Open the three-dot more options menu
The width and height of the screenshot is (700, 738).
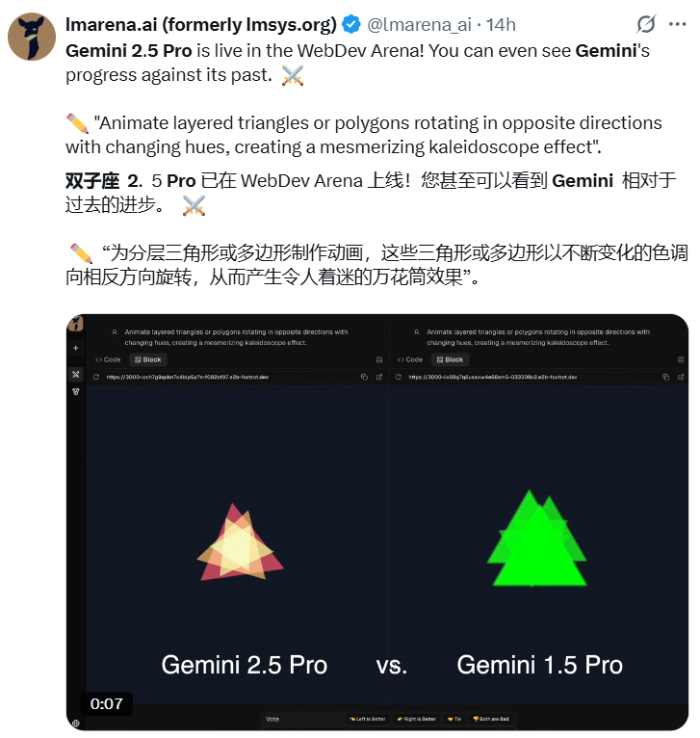click(x=677, y=24)
